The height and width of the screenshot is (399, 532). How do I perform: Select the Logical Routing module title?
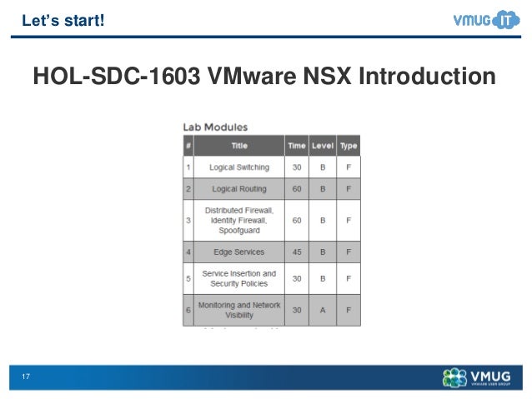coord(239,189)
